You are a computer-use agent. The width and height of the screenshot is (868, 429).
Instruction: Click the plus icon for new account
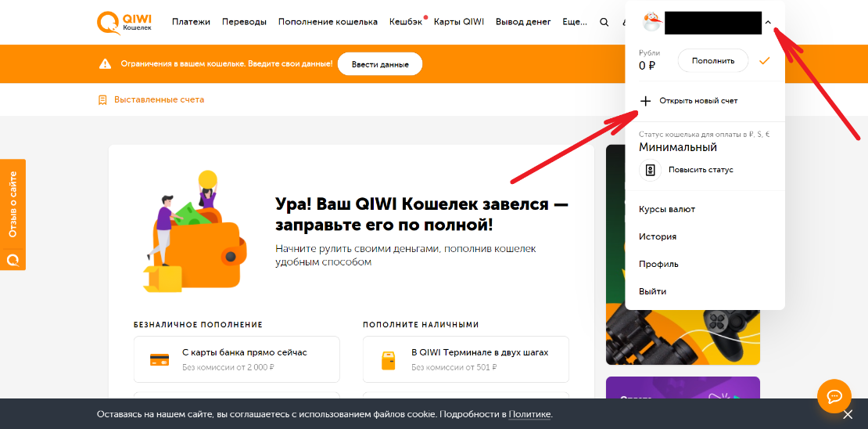tap(645, 101)
